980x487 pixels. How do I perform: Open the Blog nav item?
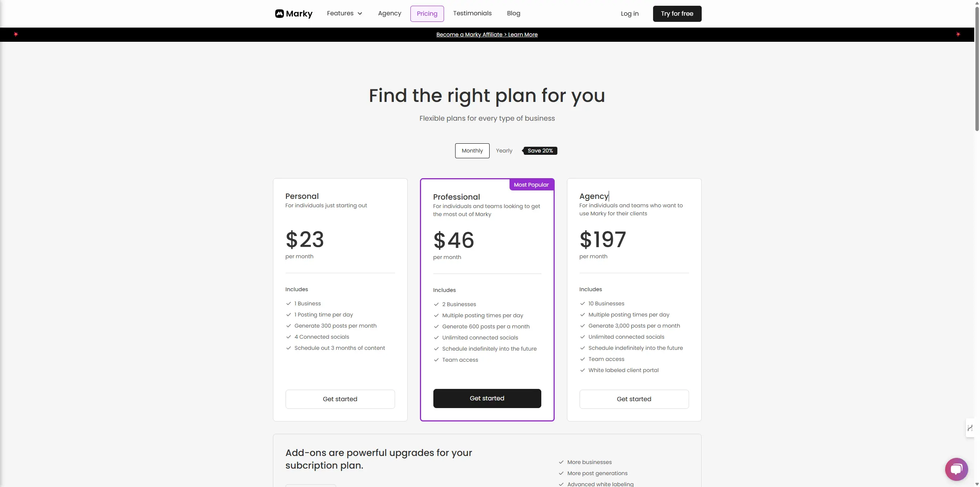(x=513, y=13)
